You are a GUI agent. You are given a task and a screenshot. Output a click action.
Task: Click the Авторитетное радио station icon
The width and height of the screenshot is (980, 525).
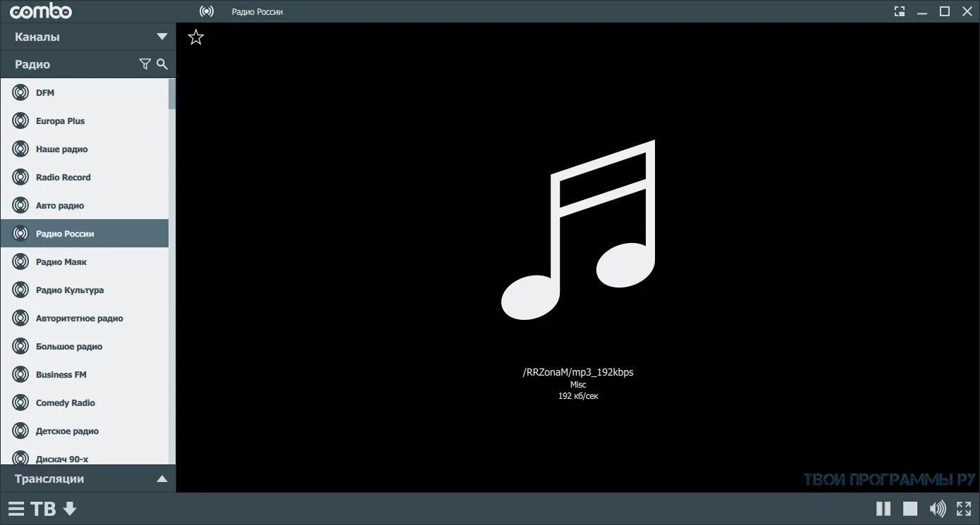[x=20, y=318]
